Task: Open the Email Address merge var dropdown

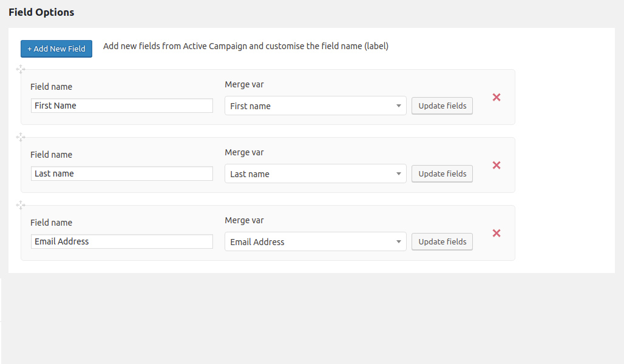Action: click(315, 242)
